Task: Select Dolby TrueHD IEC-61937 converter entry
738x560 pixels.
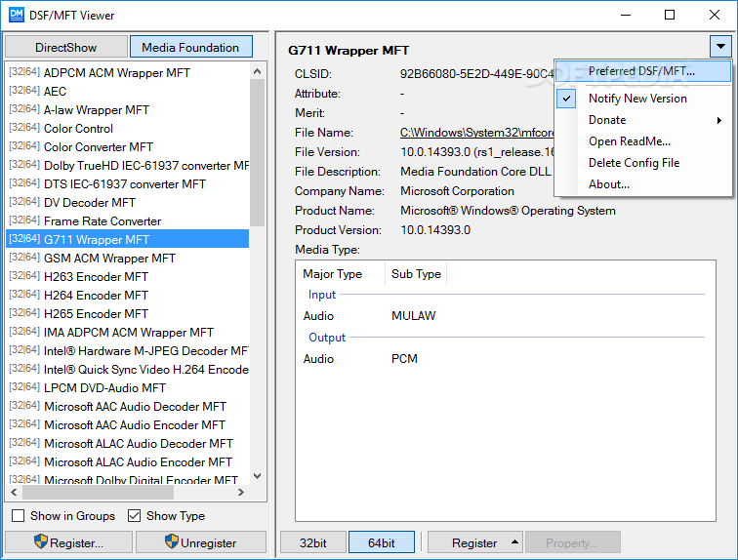Action: click(x=128, y=166)
